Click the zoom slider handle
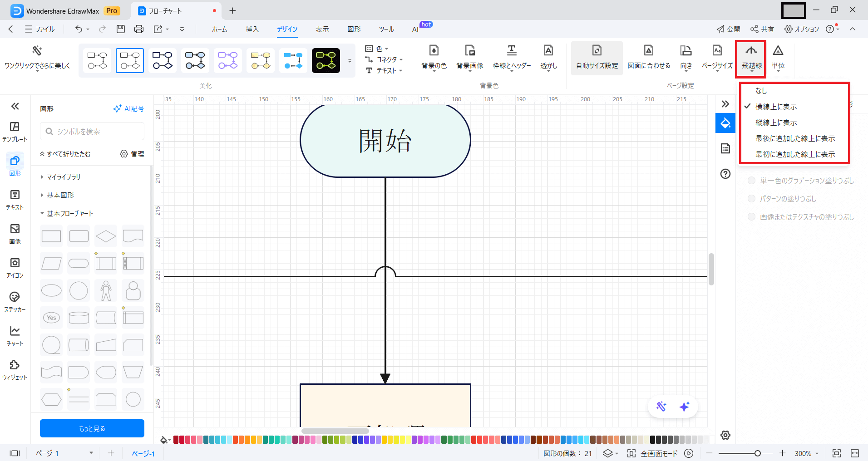868x461 pixels. [x=758, y=453]
